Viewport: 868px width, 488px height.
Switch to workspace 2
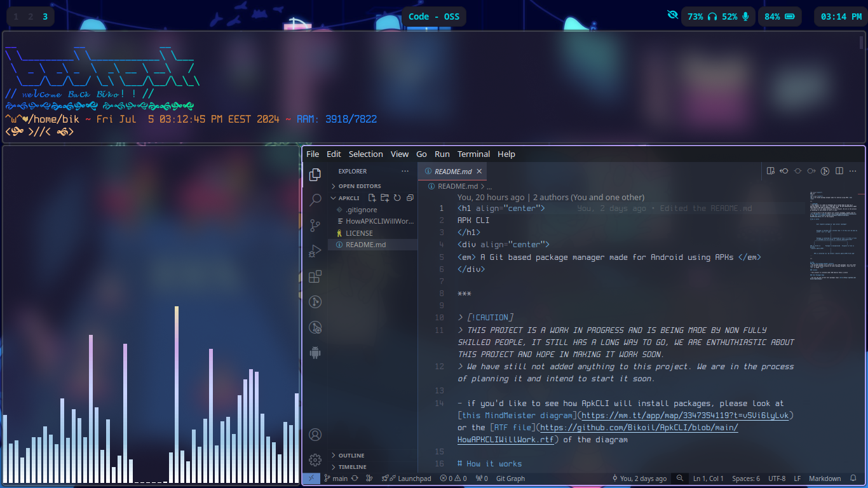[30, 17]
